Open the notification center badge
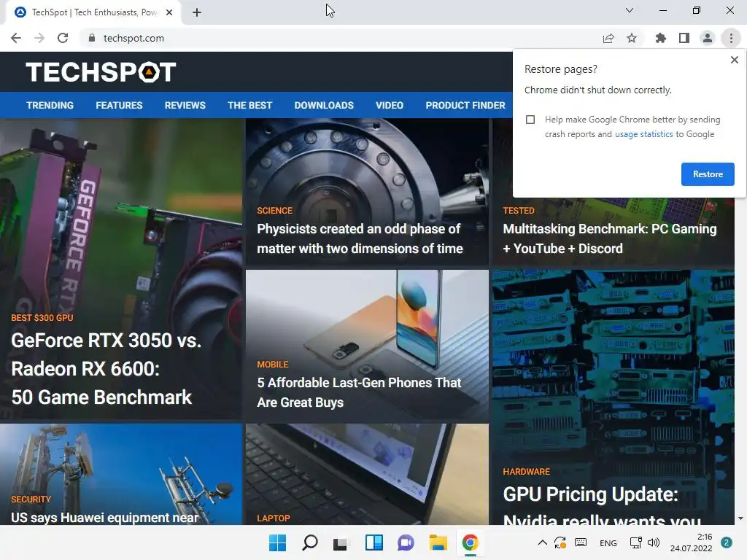Screen dimensions: 747x560 coord(726,542)
